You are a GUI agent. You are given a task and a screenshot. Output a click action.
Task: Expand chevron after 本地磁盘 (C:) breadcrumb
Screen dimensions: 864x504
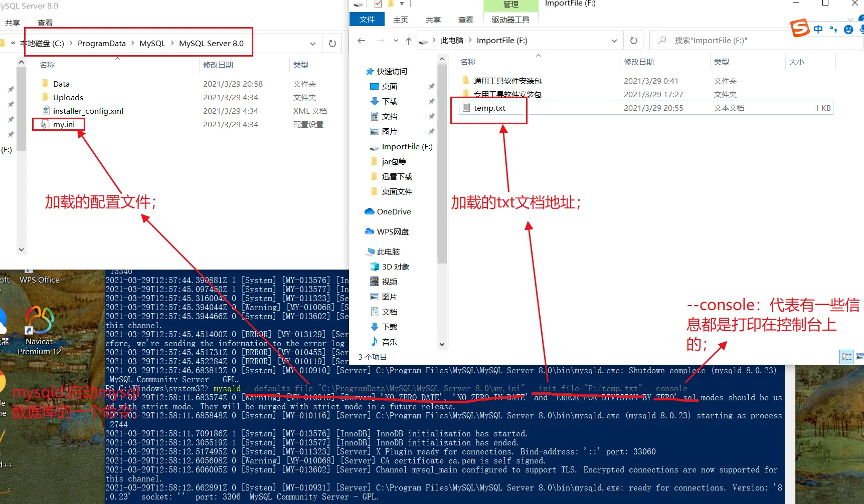(71, 43)
